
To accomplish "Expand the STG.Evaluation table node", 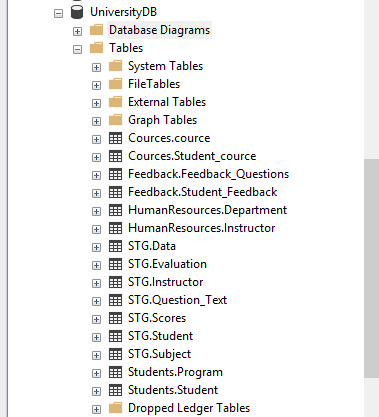I will tap(96, 265).
